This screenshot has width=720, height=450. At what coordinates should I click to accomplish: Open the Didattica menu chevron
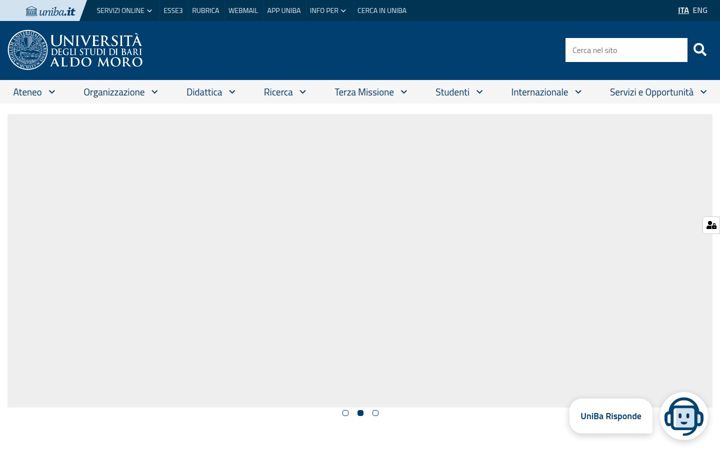click(232, 92)
